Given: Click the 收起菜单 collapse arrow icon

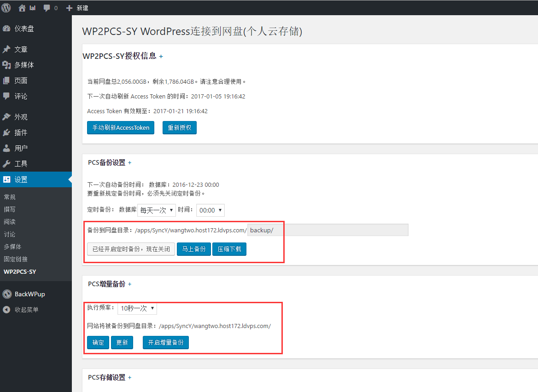Looking at the screenshot, I should coord(6,310).
